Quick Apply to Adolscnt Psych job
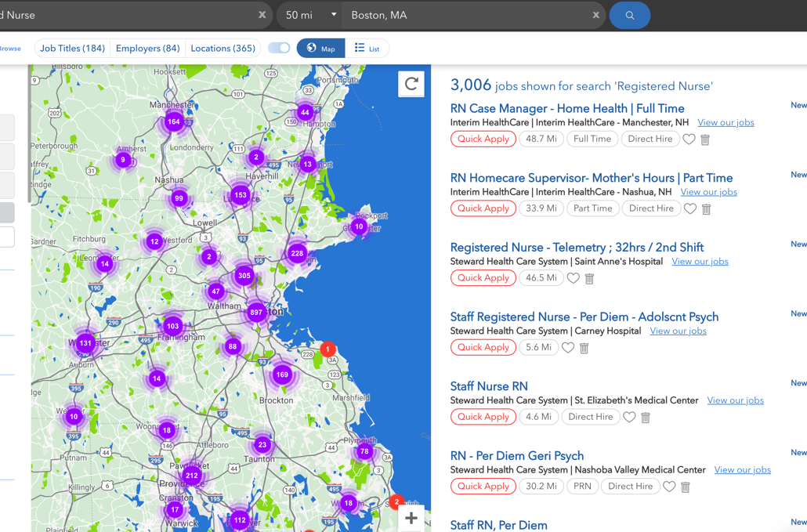The height and width of the screenshot is (532, 807). pyautogui.click(x=483, y=347)
